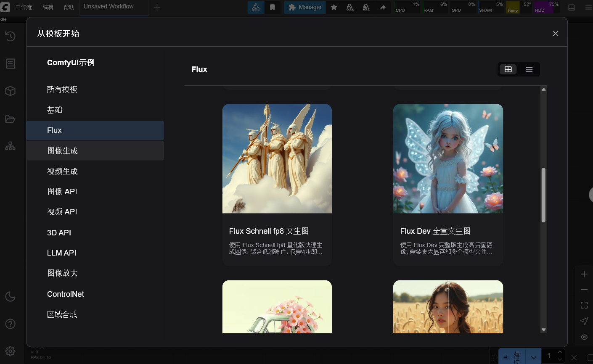Open Flux Dev fairy girl thumbnail
This screenshot has height=364, width=593.
pyautogui.click(x=448, y=158)
